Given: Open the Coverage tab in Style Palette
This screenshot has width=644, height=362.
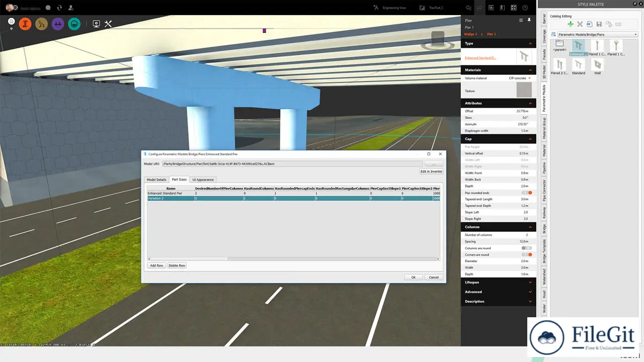Looking at the screenshot, I should pyautogui.click(x=544, y=36).
